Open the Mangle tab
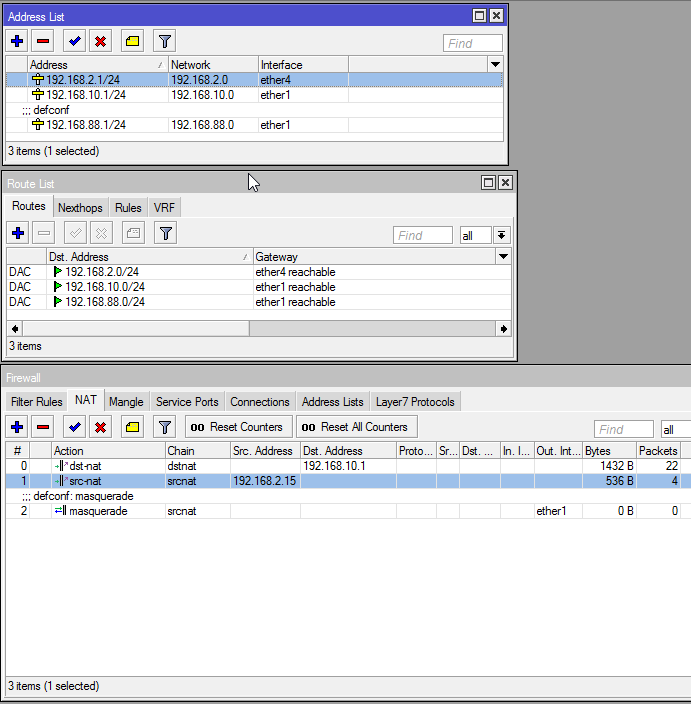The width and height of the screenshot is (691, 704). click(x=126, y=402)
